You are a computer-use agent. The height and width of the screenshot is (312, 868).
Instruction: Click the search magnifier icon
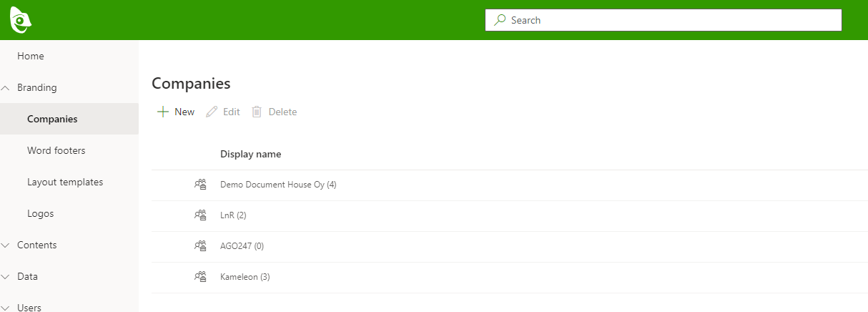(x=500, y=20)
